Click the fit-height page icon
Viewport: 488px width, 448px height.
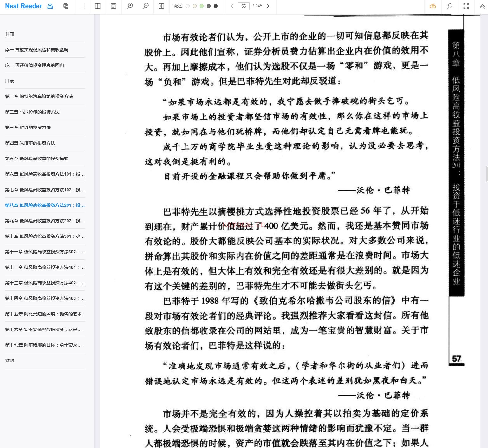click(x=161, y=6)
